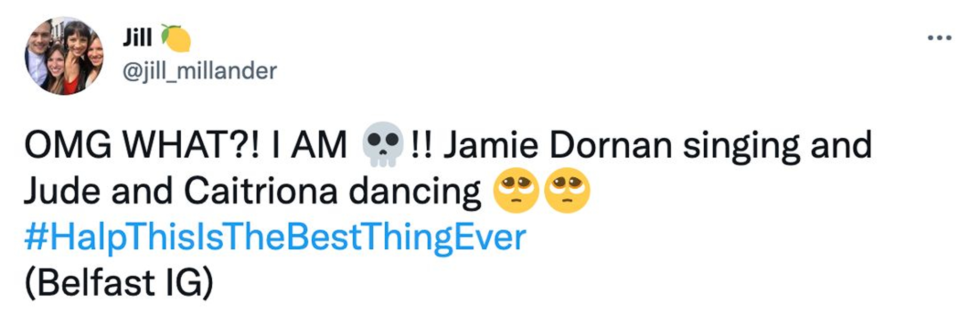
Task: Click the surname Dornan in the tweet
Action: pyautogui.click(x=610, y=145)
